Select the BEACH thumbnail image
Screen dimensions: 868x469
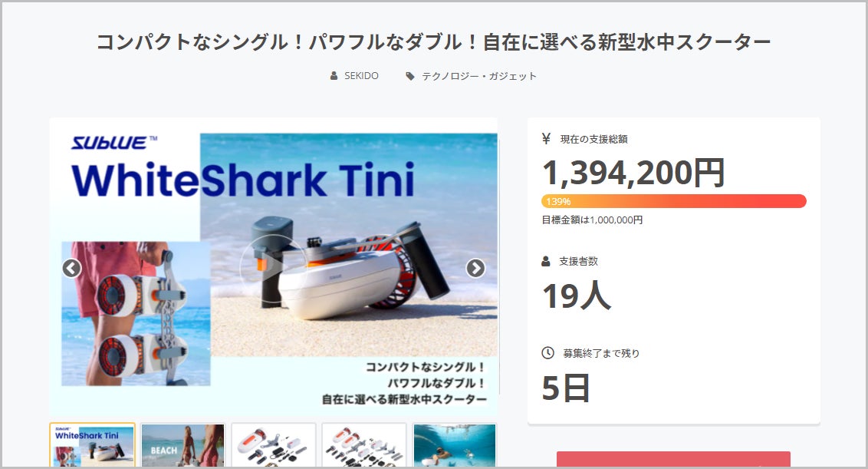pyautogui.click(x=182, y=445)
